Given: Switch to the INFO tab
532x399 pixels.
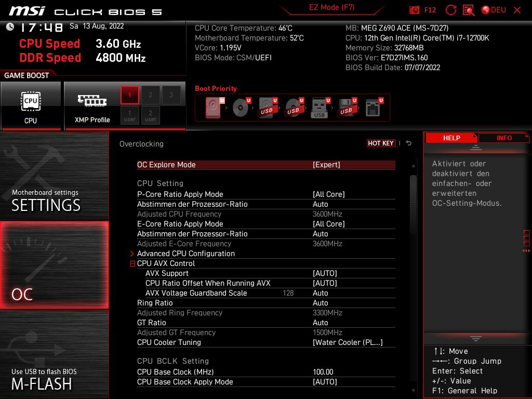Looking at the screenshot, I should pyautogui.click(x=504, y=138).
